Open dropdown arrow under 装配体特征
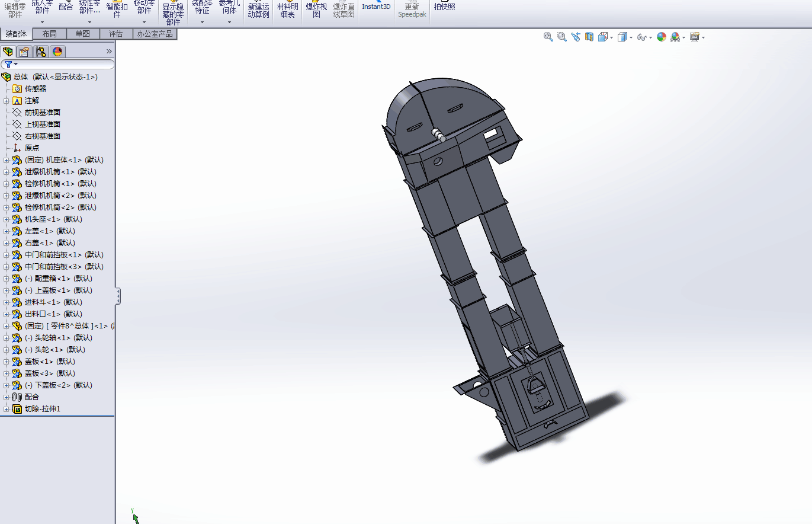812x524 pixels. point(203,23)
